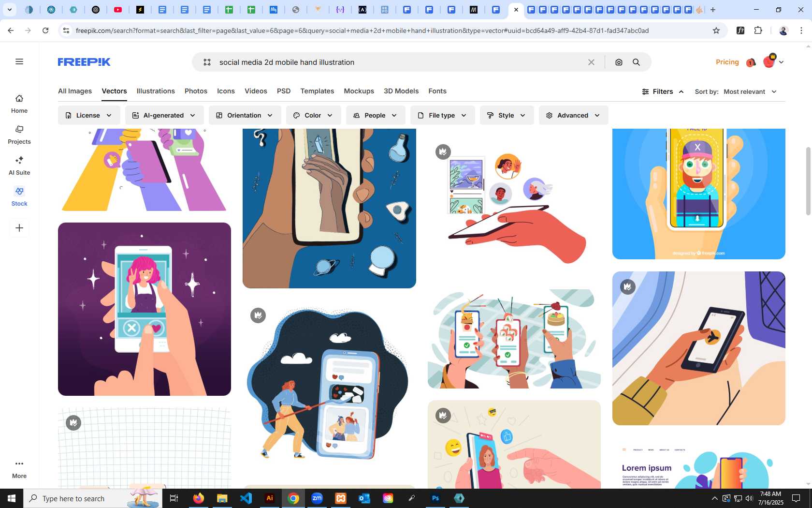Collapse the Filters panel

click(663, 91)
